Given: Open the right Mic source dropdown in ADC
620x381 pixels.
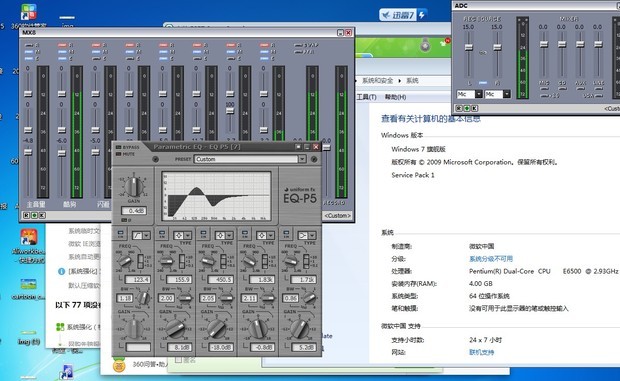Looking at the screenshot, I should coord(507,94).
